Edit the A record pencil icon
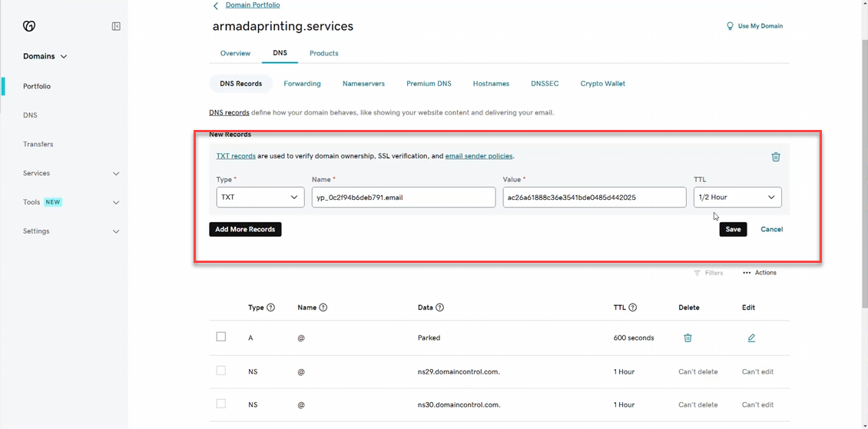 point(751,338)
